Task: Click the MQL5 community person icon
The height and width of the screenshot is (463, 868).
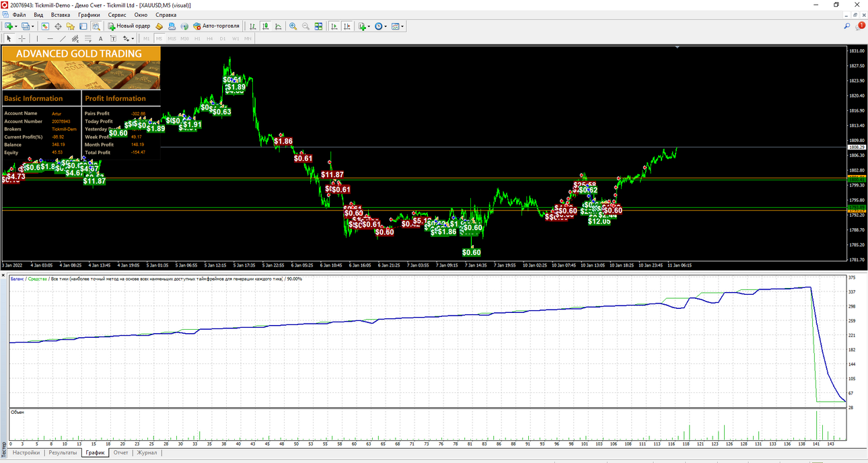Action: click(x=172, y=26)
